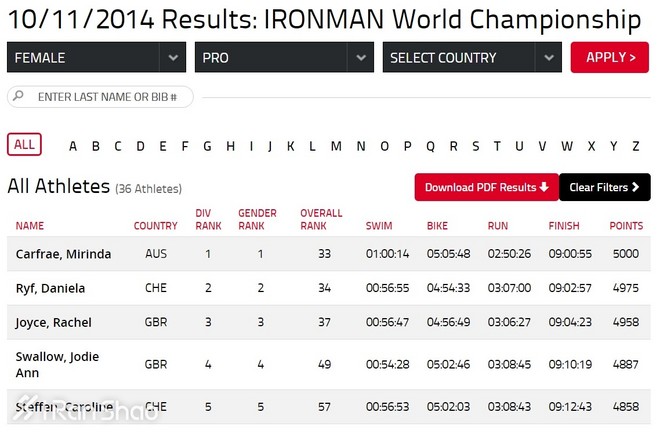Open the SELECT COUNTRY dropdown
This screenshot has width=660, height=434.
[472, 58]
